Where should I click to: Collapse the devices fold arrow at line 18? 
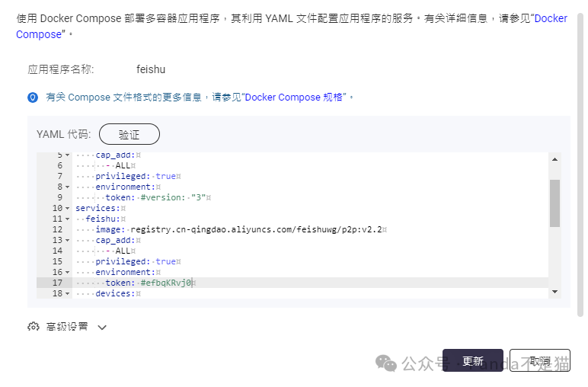(68, 293)
